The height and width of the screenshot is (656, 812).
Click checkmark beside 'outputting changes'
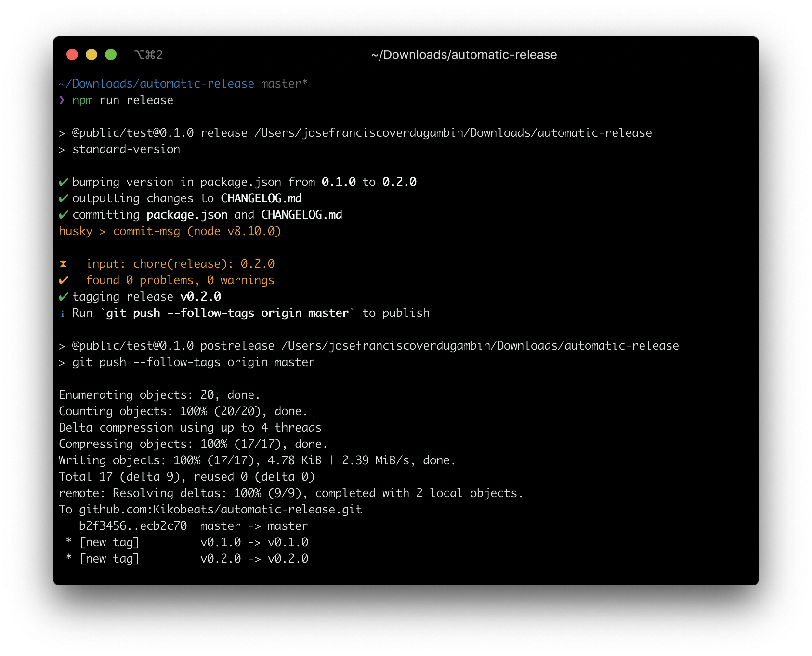[64, 198]
